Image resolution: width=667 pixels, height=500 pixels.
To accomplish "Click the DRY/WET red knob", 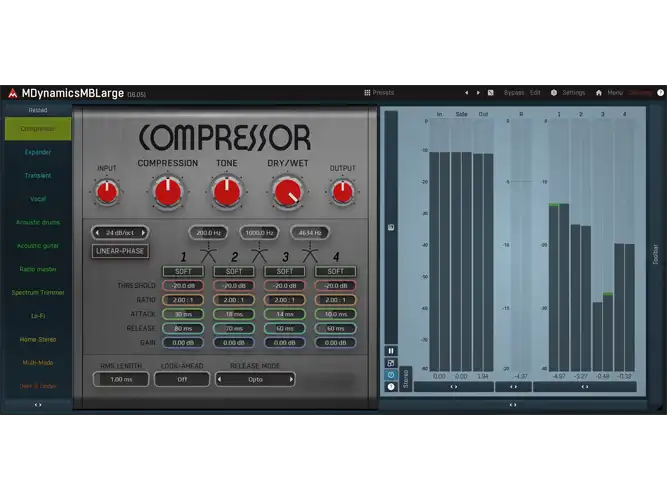I will (288, 192).
